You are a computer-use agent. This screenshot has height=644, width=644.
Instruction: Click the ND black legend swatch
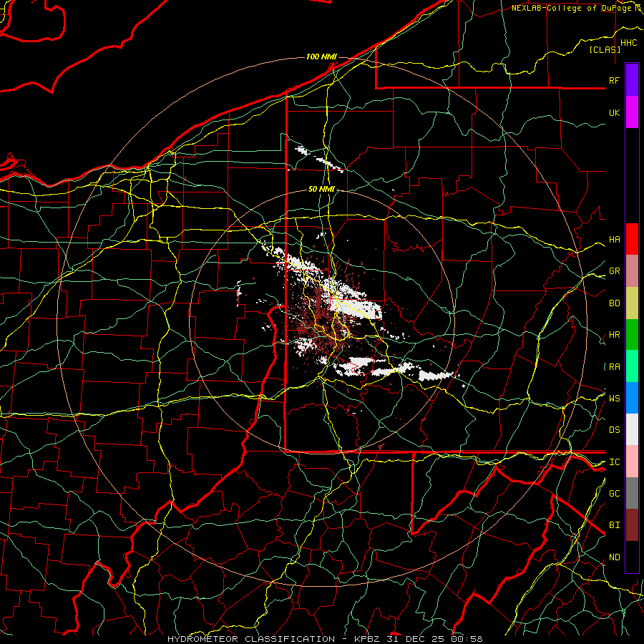[x=632, y=557]
